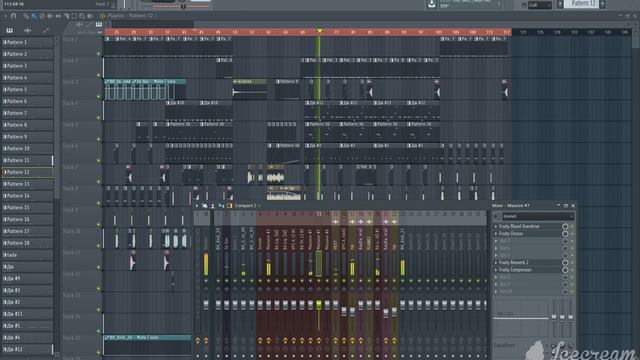Toggle the playlist snap magnet icon
Image resolution: width=640 pixels, height=360 pixels.
(x=13, y=16)
